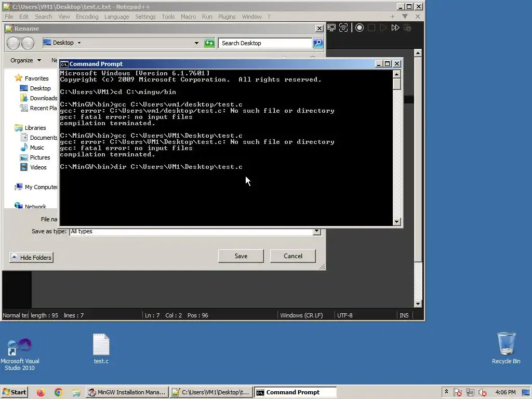This screenshot has width=532, height=399.
Task: Click INS indicator in status bar
Action: click(404, 315)
